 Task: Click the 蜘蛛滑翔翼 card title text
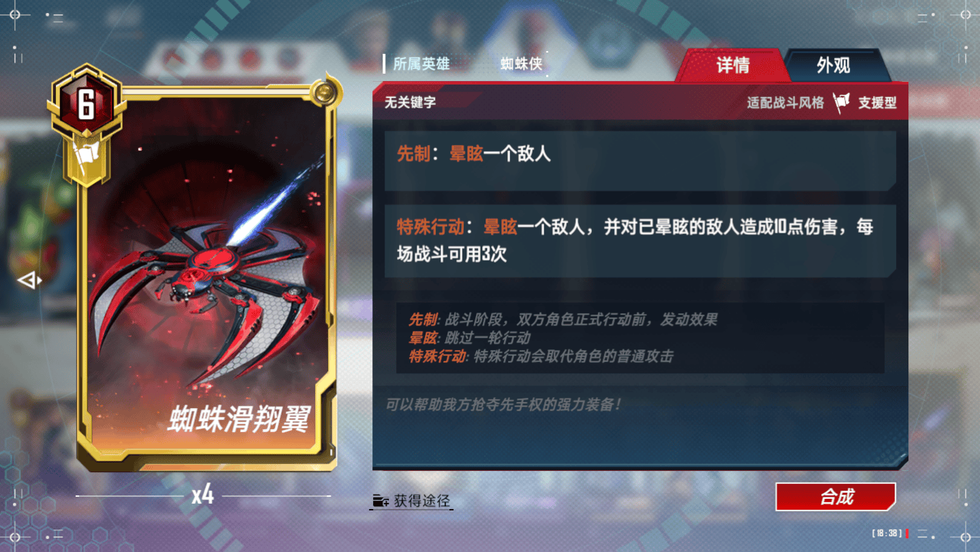click(239, 419)
